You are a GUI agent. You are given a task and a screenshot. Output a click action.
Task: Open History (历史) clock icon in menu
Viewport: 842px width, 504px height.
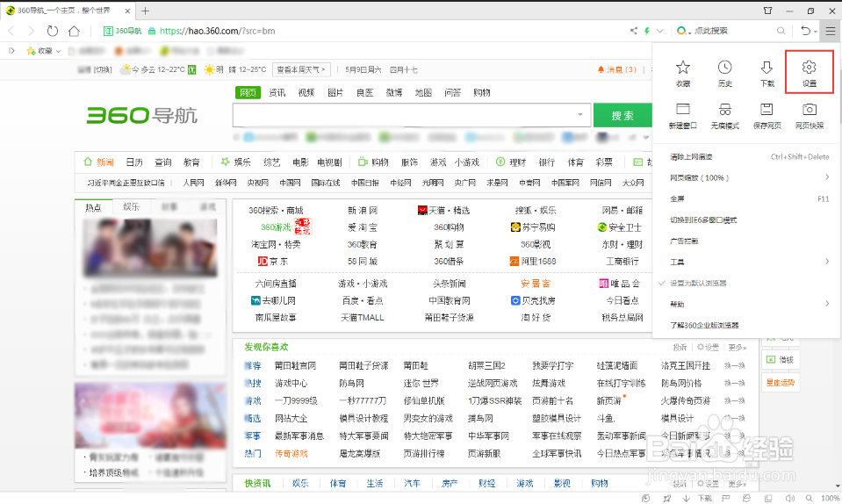[725, 73]
